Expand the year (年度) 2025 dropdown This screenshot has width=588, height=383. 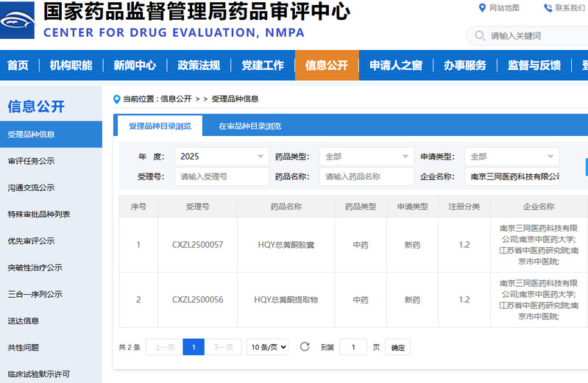click(222, 157)
